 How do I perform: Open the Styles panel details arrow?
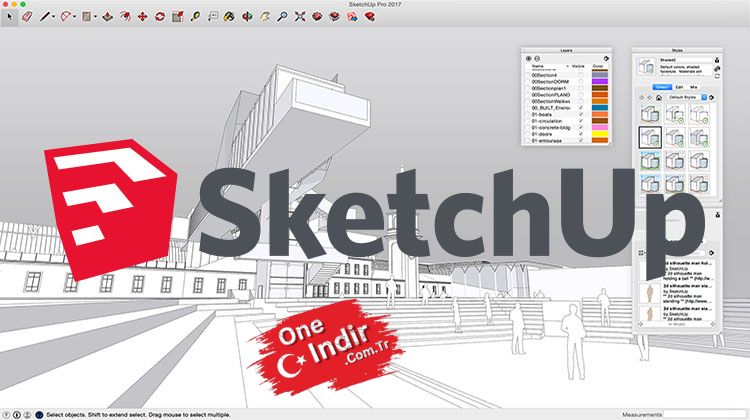click(712, 98)
